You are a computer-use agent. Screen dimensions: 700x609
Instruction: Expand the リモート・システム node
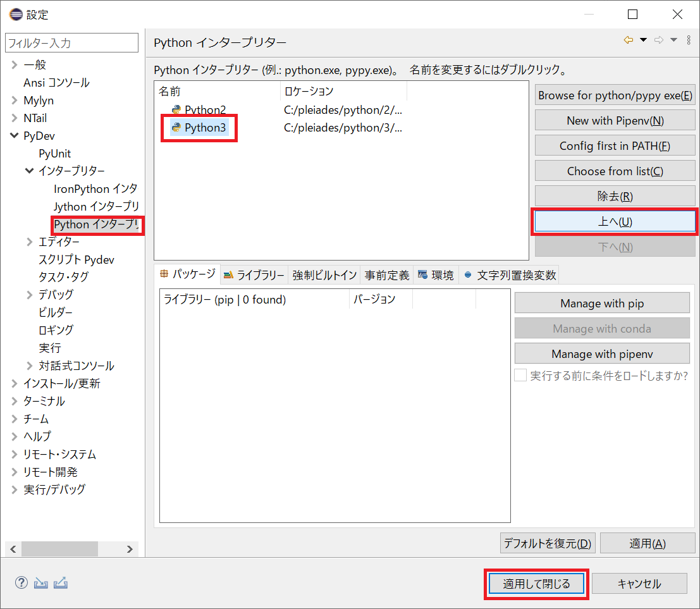[x=15, y=454]
